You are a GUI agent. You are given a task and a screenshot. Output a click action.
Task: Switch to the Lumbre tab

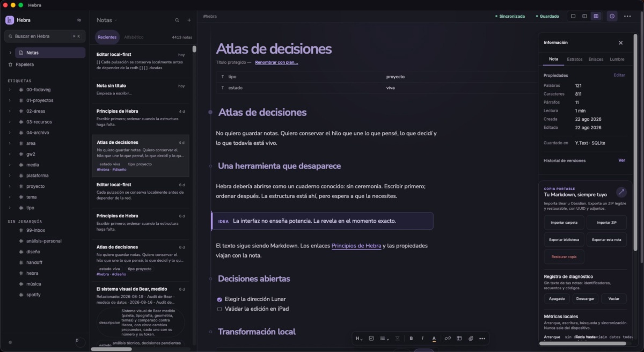coord(617,59)
